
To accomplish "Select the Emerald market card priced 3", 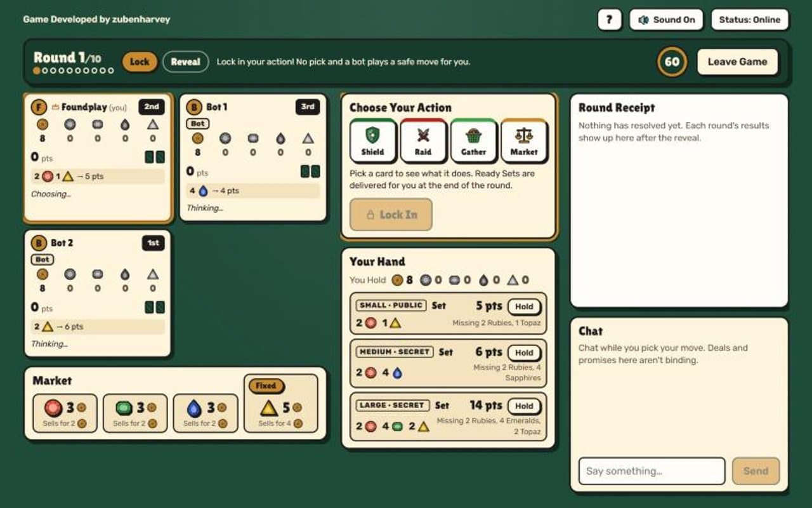I will [135, 413].
